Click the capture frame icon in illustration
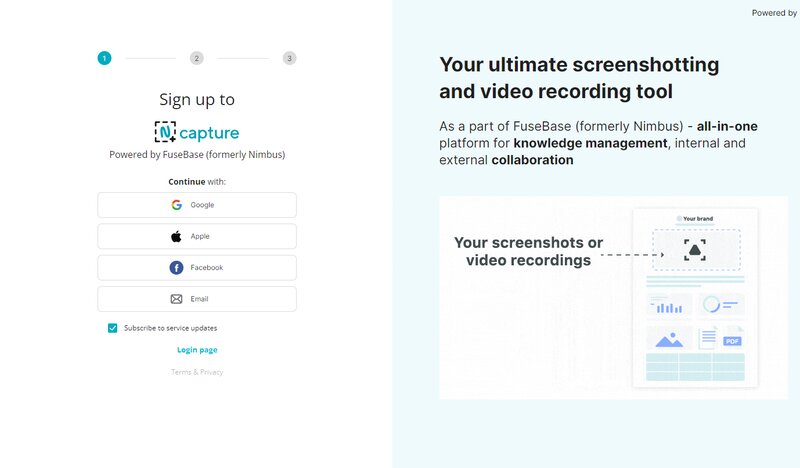This screenshot has height=468, width=800. tap(695, 250)
